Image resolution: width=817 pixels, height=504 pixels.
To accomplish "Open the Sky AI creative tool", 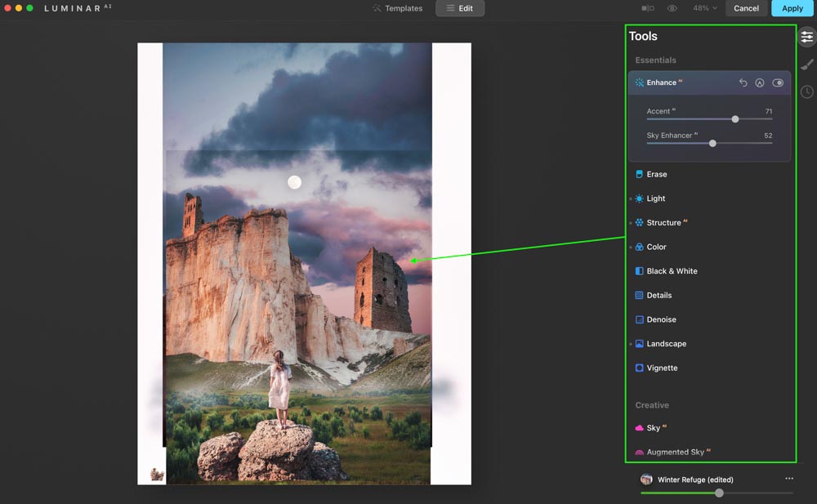I will pyautogui.click(x=653, y=428).
